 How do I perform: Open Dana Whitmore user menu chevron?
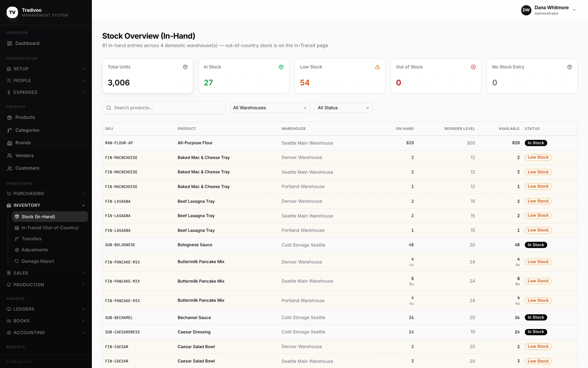pyautogui.click(x=574, y=10)
